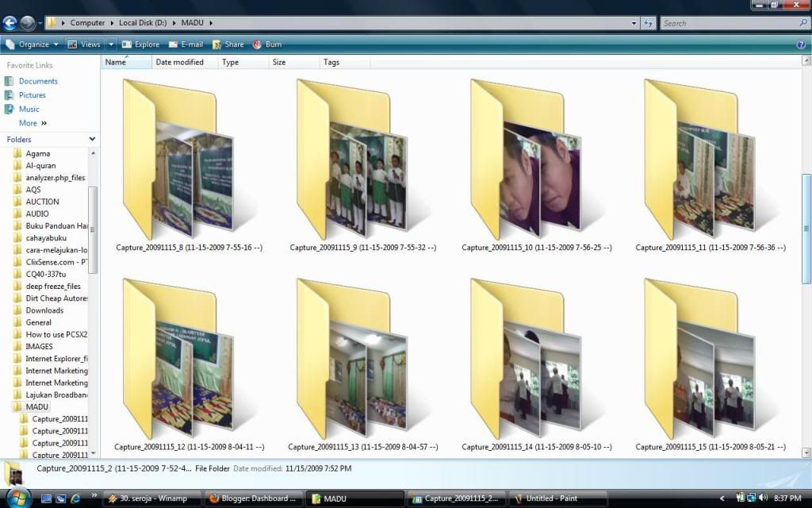Select the Downloads folder in tree
The image size is (812, 508).
click(x=44, y=310)
